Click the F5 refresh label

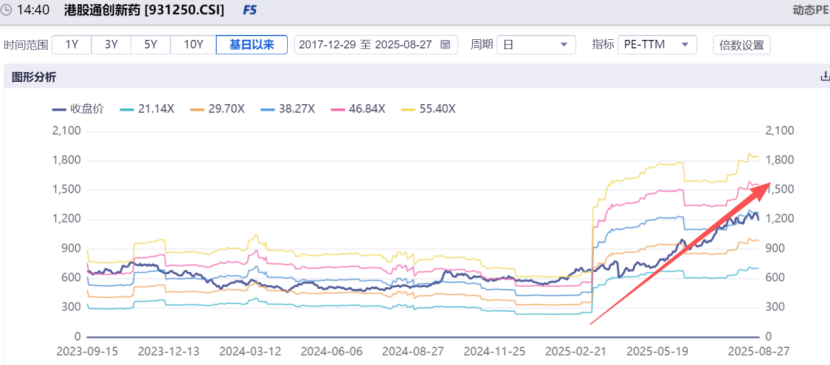(x=249, y=10)
